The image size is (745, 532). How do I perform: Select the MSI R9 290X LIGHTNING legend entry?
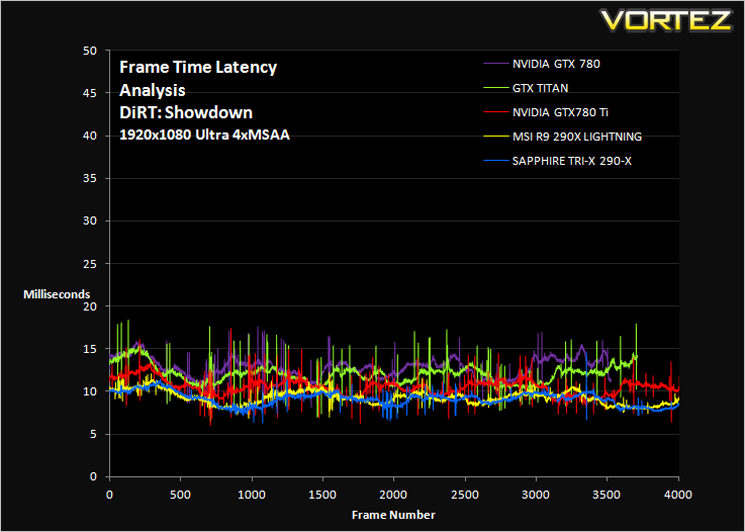click(x=577, y=137)
